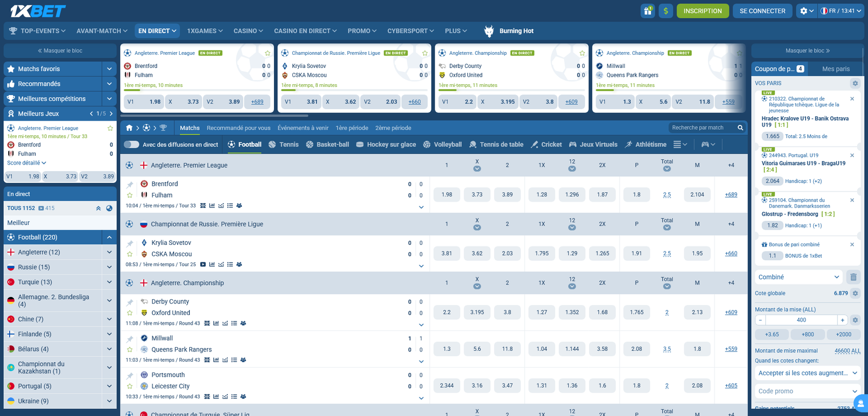This screenshot has height=416, width=868.
Task: Select 2ème période tab
Action: [x=393, y=128]
